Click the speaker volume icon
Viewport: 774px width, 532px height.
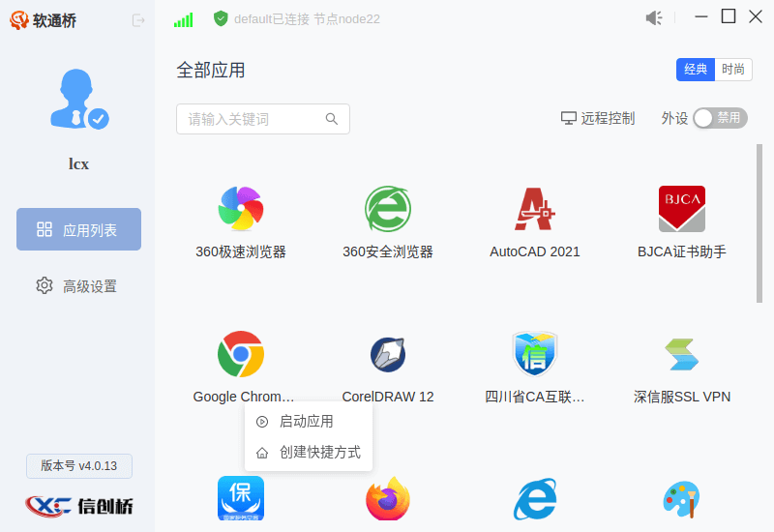point(654,18)
